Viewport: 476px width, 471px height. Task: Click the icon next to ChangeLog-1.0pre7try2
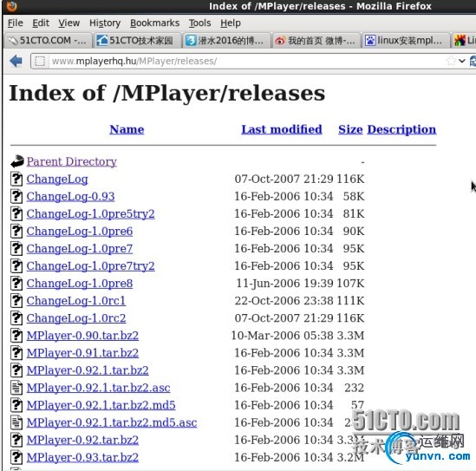coord(16,265)
